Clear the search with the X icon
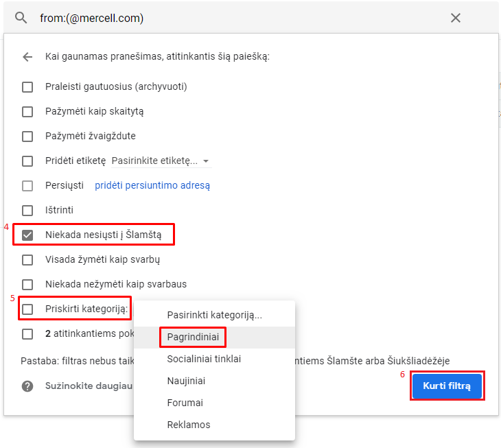501x448 pixels. pos(456,18)
